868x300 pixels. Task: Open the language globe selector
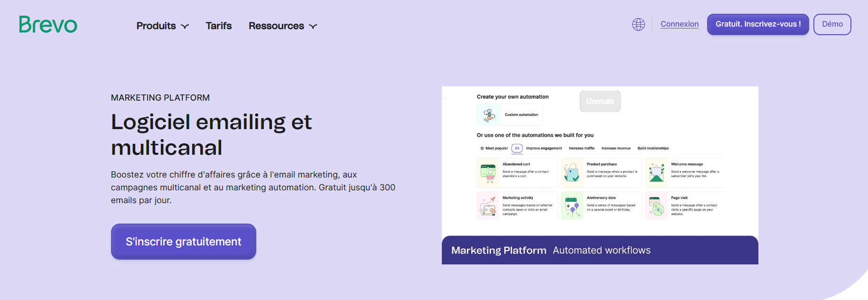coord(638,24)
